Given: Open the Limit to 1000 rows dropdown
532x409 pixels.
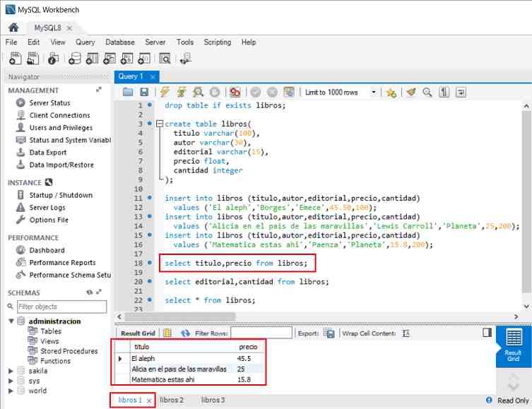Looking at the screenshot, I should click(x=374, y=93).
